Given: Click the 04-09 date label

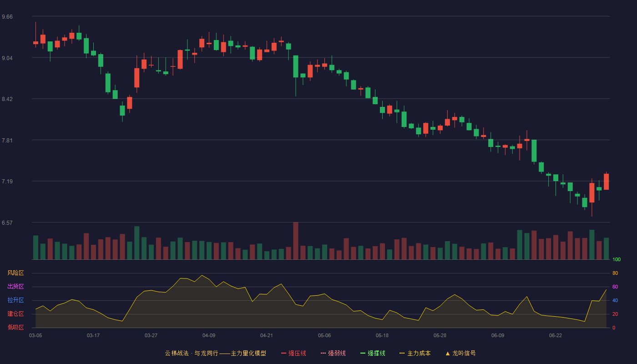Looking at the screenshot, I should pos(209,335).
